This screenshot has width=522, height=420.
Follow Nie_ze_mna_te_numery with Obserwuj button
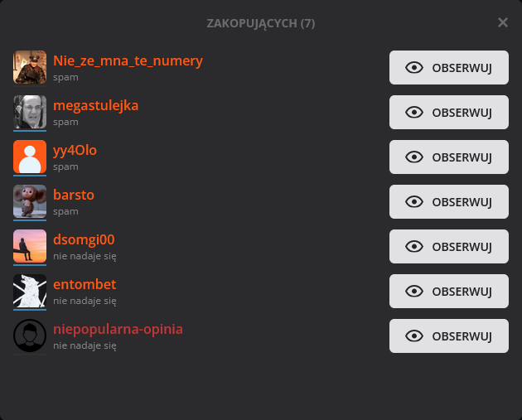449,68
